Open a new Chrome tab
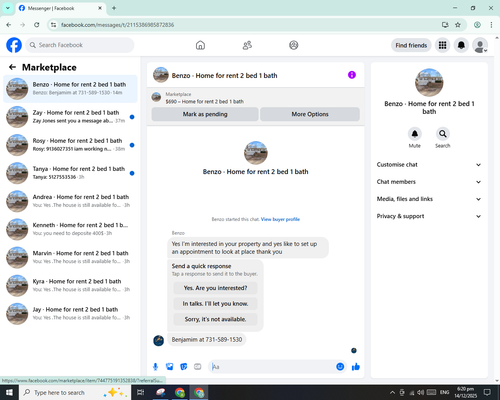Image resolution: width=500 pixels, height=400 pixels. [x=114, y=8]
